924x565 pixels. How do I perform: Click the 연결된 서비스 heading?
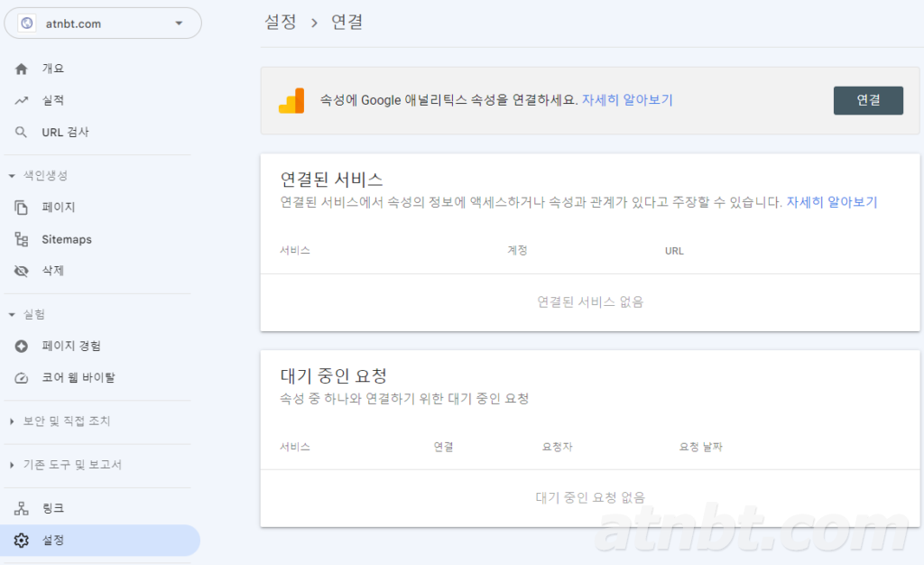pos(332,179)
